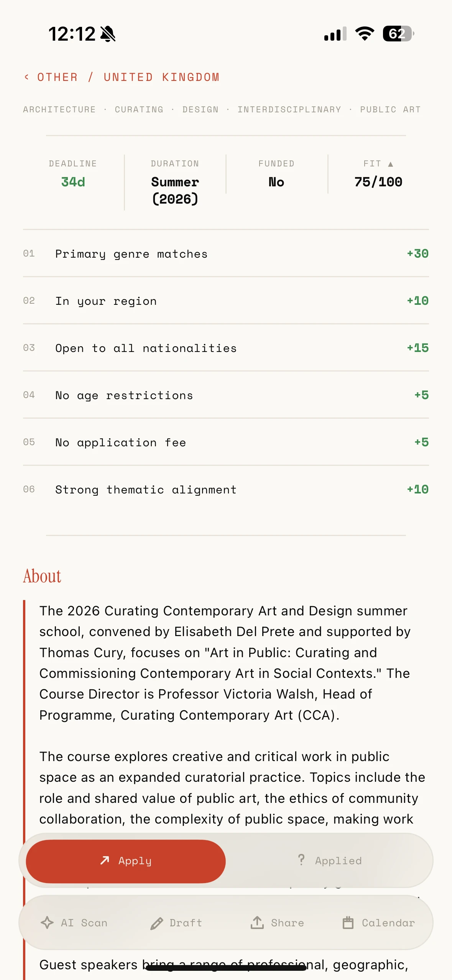This screenshot has width=452, height=980.
Task: Tap the question mark icon beside Applied
Action: 302,860
